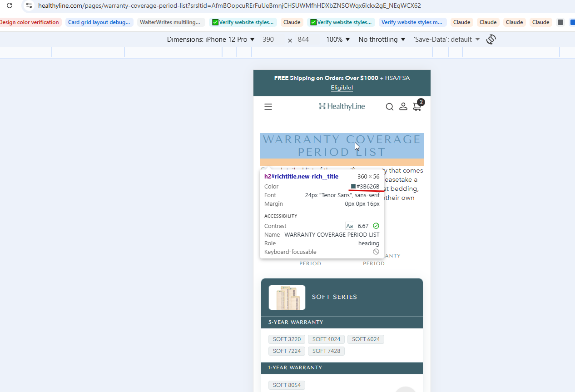The width and height of the screenshot is (575, 392).
Task: Open the Card grid layout debug bookmark
Action: (99, 22)
